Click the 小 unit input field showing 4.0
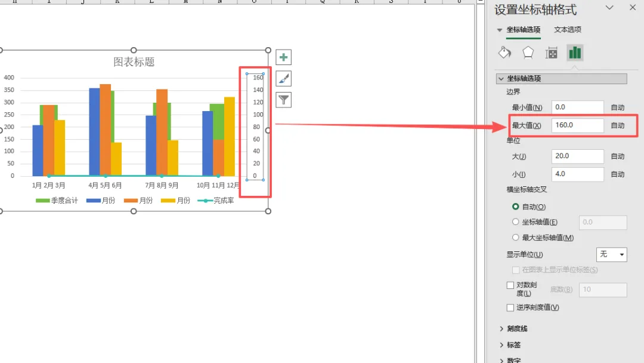644x363 pixels. [x=577, y=174]
